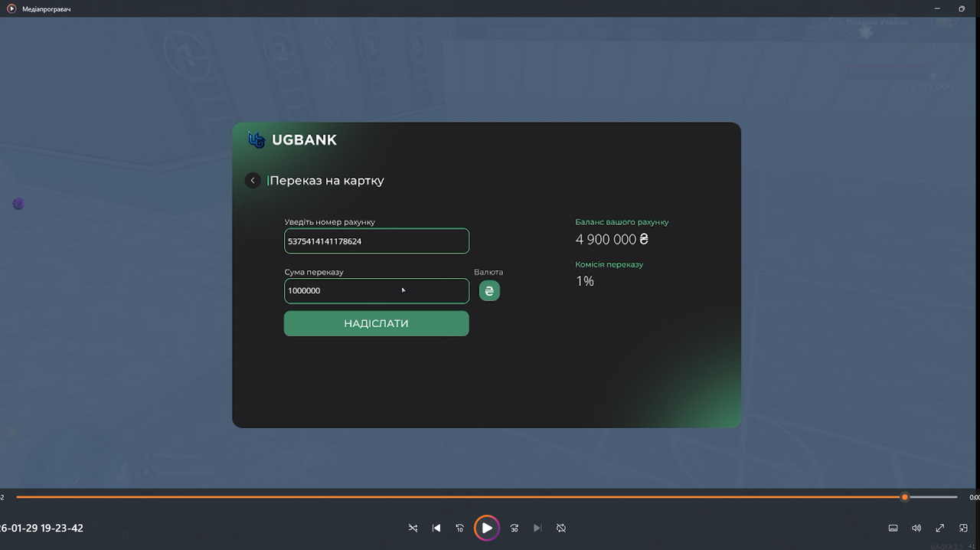980x550 pixels.
Task: Click the Play button in media player
Action: (487, 528)
